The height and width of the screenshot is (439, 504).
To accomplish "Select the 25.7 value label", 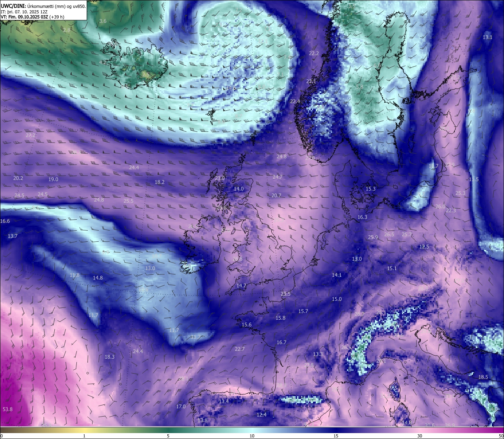I will pyautogui.click(x=406, y=234).
